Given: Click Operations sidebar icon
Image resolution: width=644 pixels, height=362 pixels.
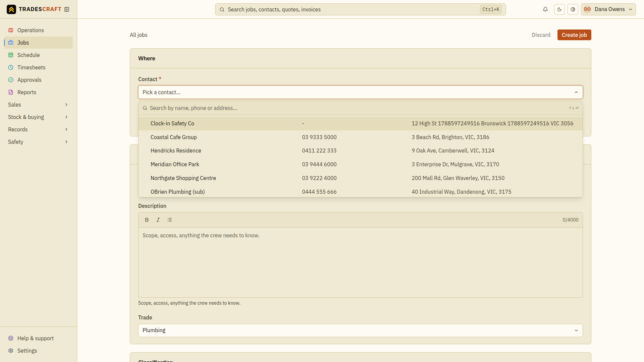Looking at the screenshot, I should [11, 30].
